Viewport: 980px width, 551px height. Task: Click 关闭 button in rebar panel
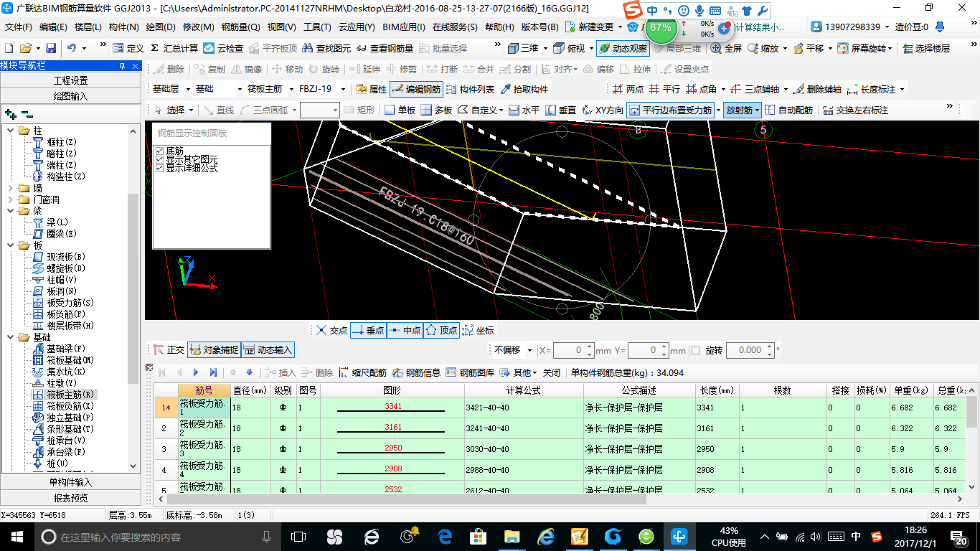(x=552, y=372)
